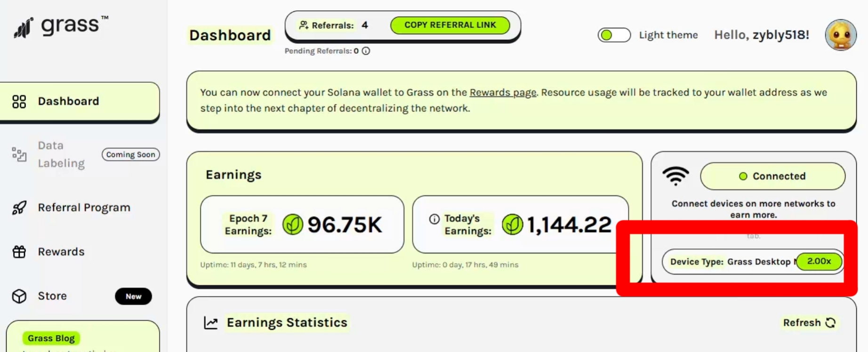
Task: Click the Data Labeling icon
Action: (x=19, y=154)
